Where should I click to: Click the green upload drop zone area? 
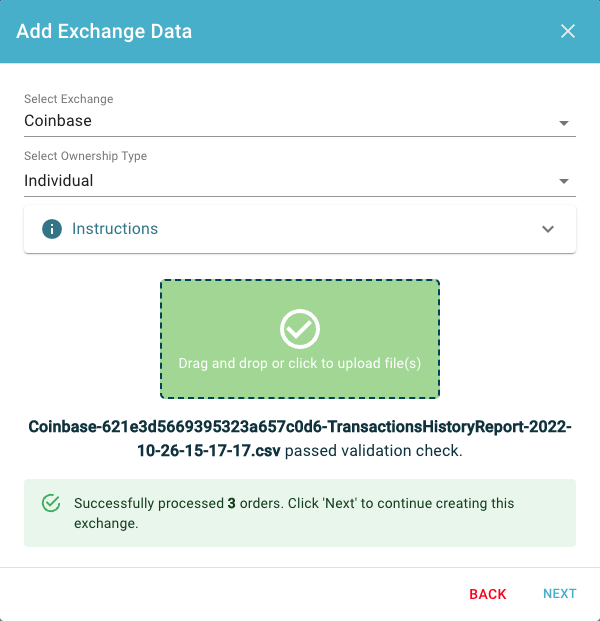300,339
